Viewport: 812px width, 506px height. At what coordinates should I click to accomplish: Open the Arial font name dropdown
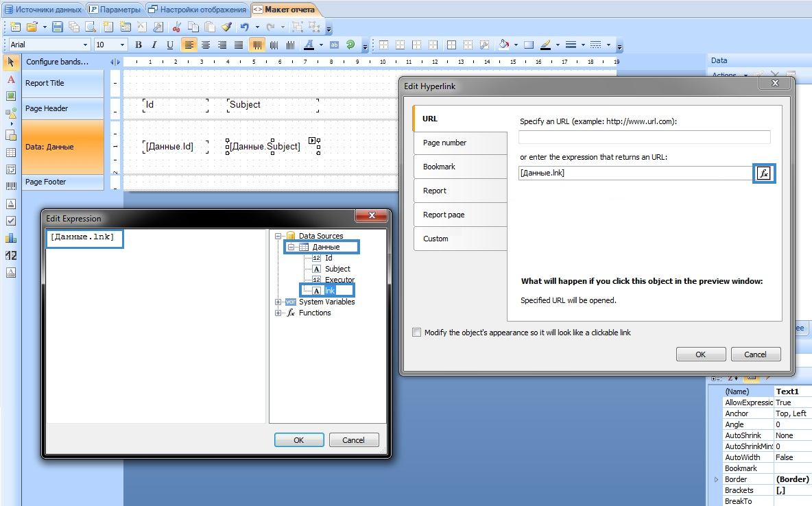(86, 45)
